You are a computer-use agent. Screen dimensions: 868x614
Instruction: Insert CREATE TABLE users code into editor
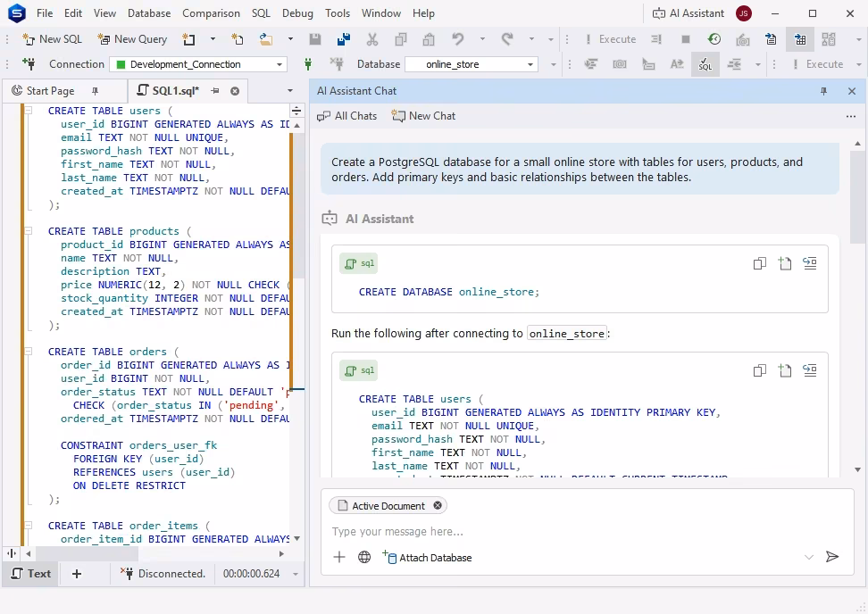pyautogui.click(x=810, y=370)
